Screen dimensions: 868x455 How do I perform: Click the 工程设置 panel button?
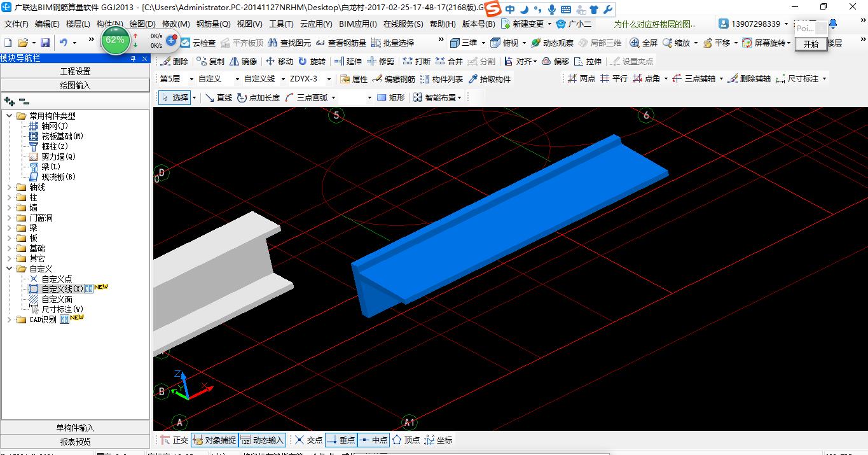click(x=75, y=71)
